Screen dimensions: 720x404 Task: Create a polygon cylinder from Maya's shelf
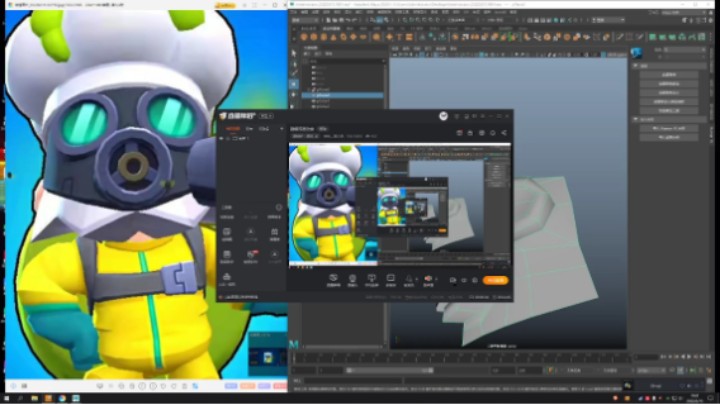324,37
